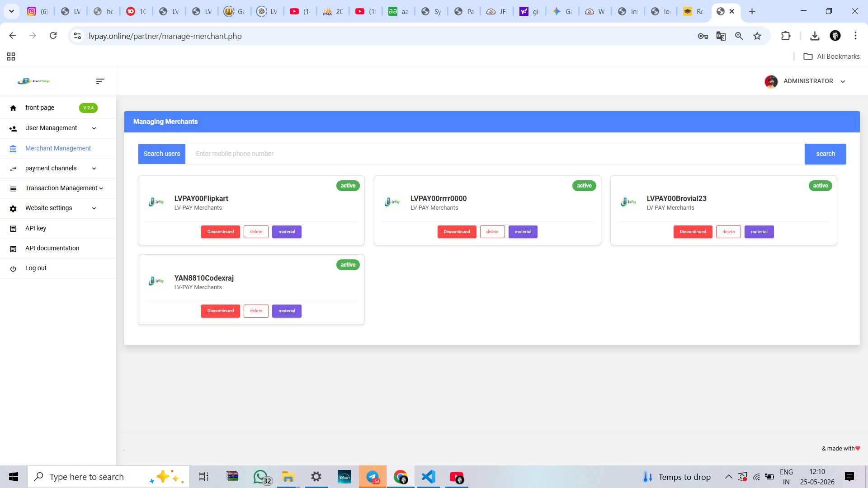Expand the User Management submenu
The image size is (868, 488).
click(x=94, y=129)
